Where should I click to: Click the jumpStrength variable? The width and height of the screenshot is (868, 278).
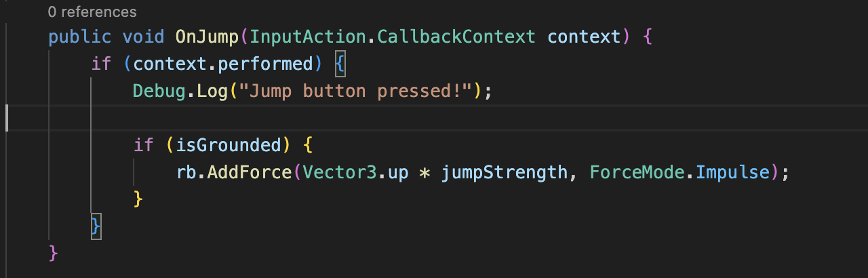coord(504,172)
